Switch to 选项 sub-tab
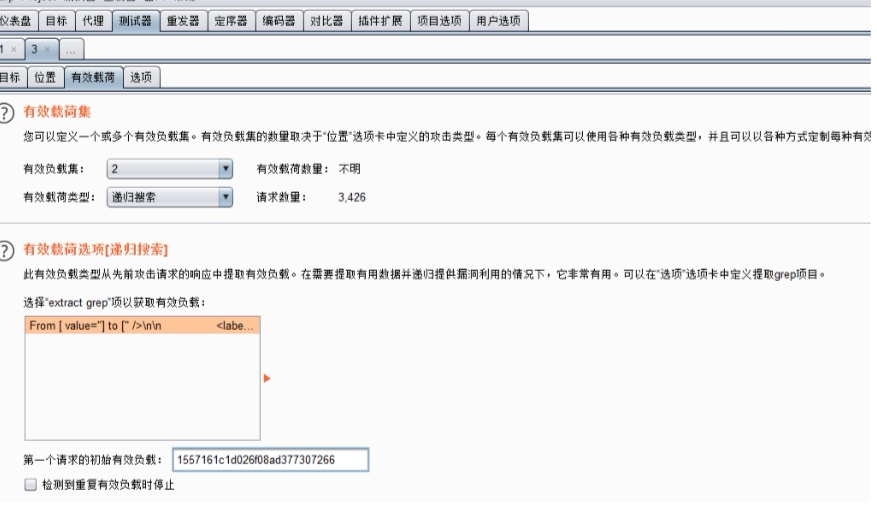This screenshot has height=515, width=877. tap(141, 77)
